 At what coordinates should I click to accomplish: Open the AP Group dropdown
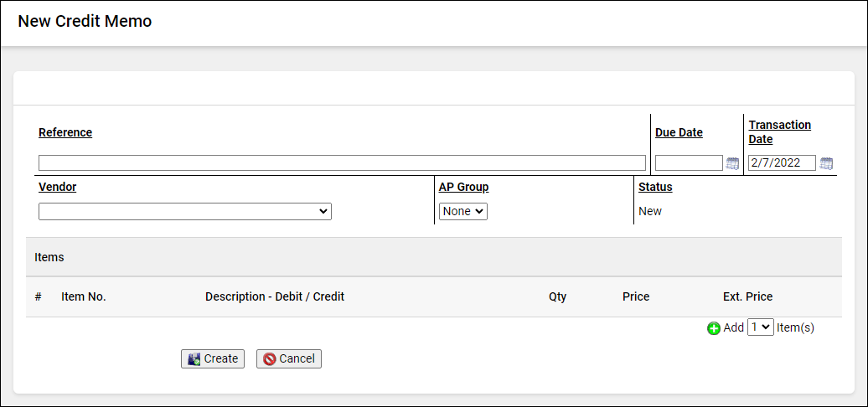[x=462, y=211]
